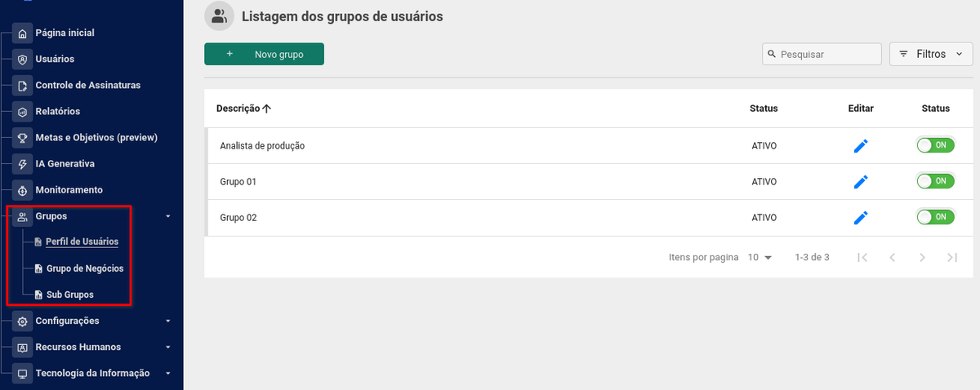This screenshot has width=980, height=390.
Task: Click the Usuários shield icon
Action: [23, 60]
